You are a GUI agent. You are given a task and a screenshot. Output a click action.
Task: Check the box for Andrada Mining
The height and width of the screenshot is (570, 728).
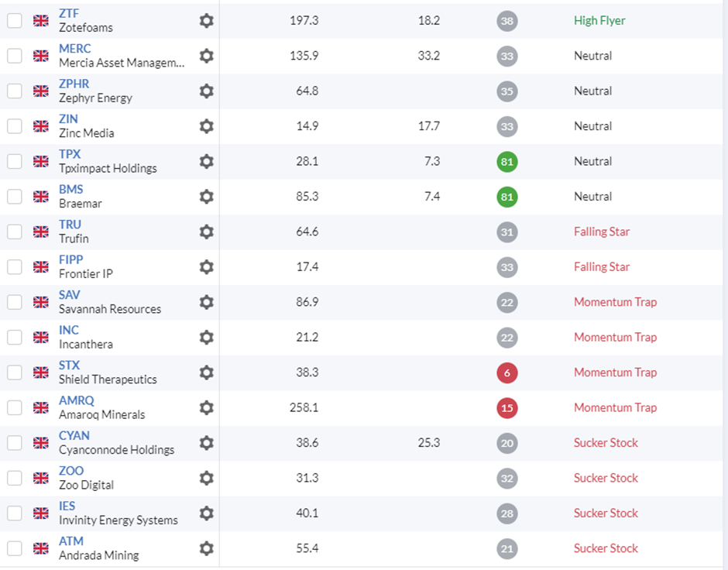point(15,548)
